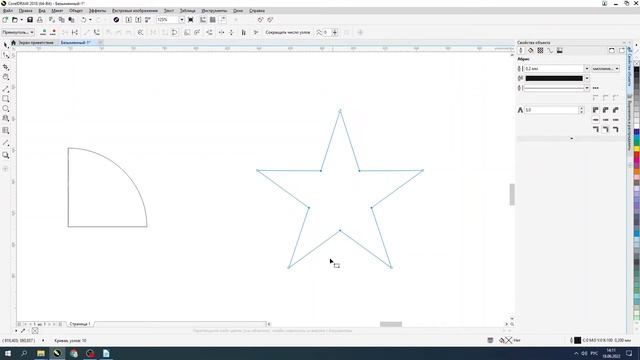Open the Правка menu

tap(25, 11)
